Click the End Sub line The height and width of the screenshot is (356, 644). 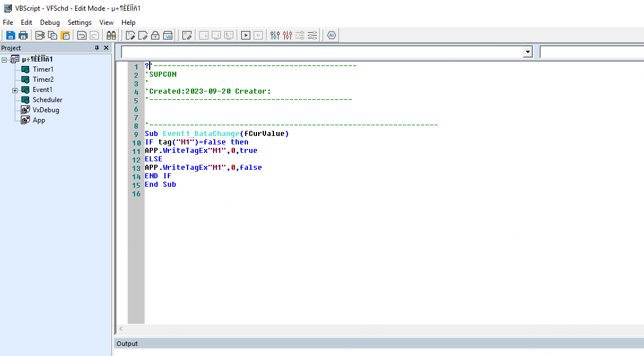[x=160, y=184]
